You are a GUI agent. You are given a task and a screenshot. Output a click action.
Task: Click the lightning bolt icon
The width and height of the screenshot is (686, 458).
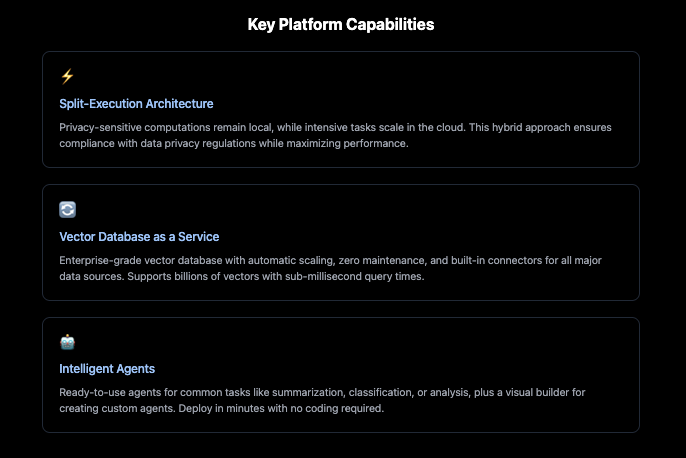point(67,76)
